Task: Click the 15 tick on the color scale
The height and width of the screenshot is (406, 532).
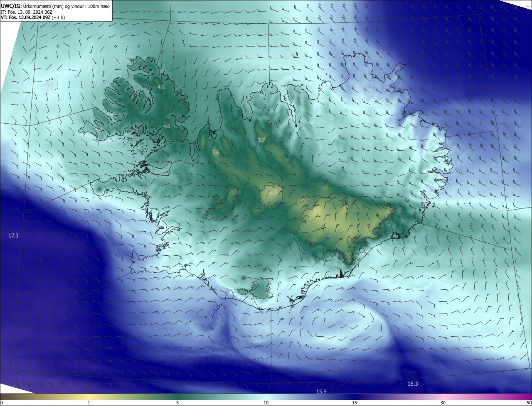Action: 355,403
